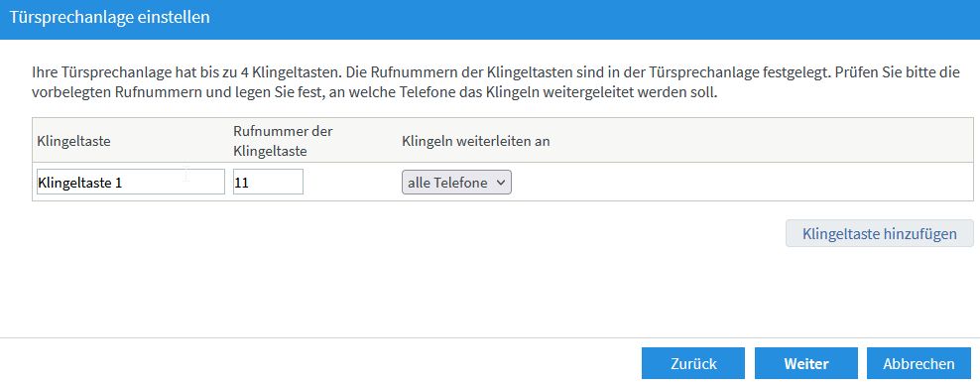Click the Türsprechanlage einstellen dialog title
The image size is (980, 386).
point(109,18)
